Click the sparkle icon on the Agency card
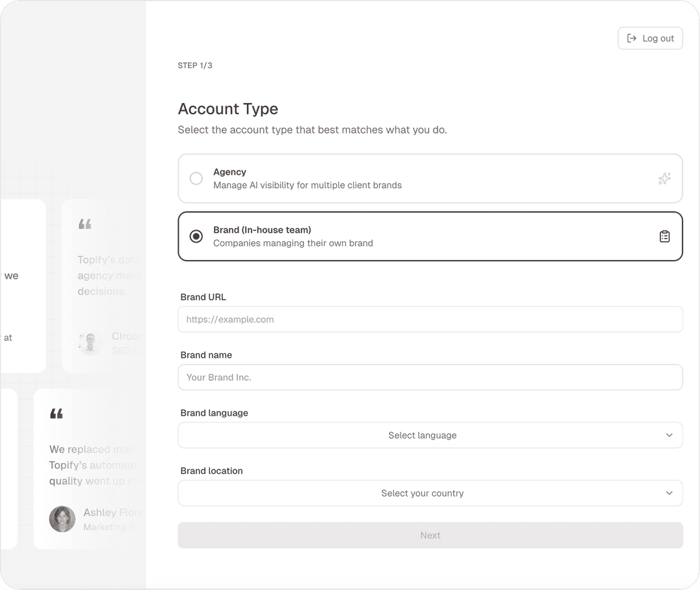The image size is (700, 590). (x=664, y=179)
